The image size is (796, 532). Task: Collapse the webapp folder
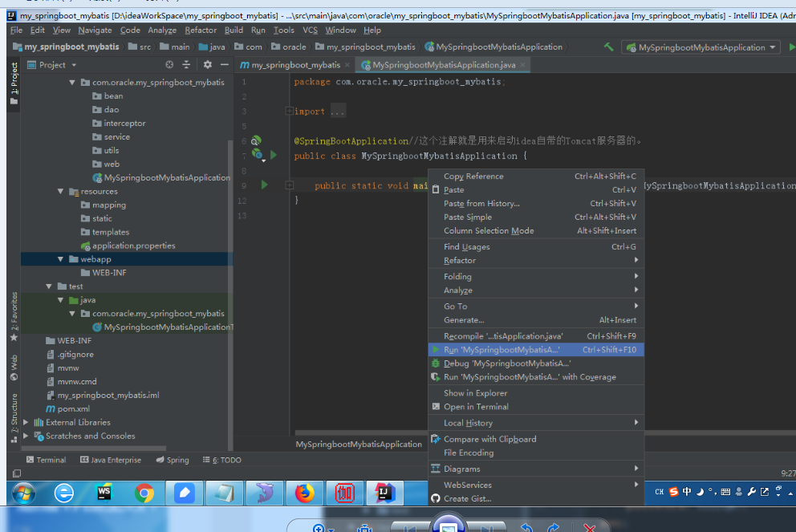(x=60, y=259)
